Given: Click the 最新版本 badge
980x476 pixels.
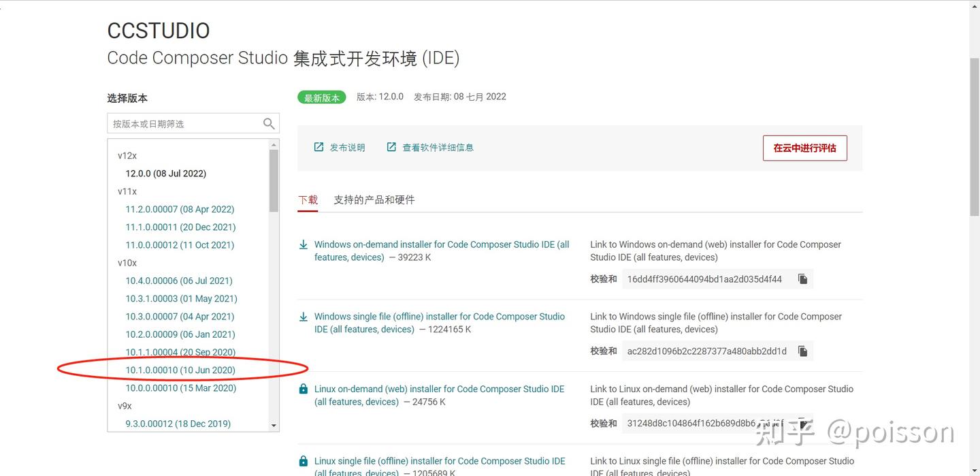Looking at the screenshot, I should coord(321,97).
